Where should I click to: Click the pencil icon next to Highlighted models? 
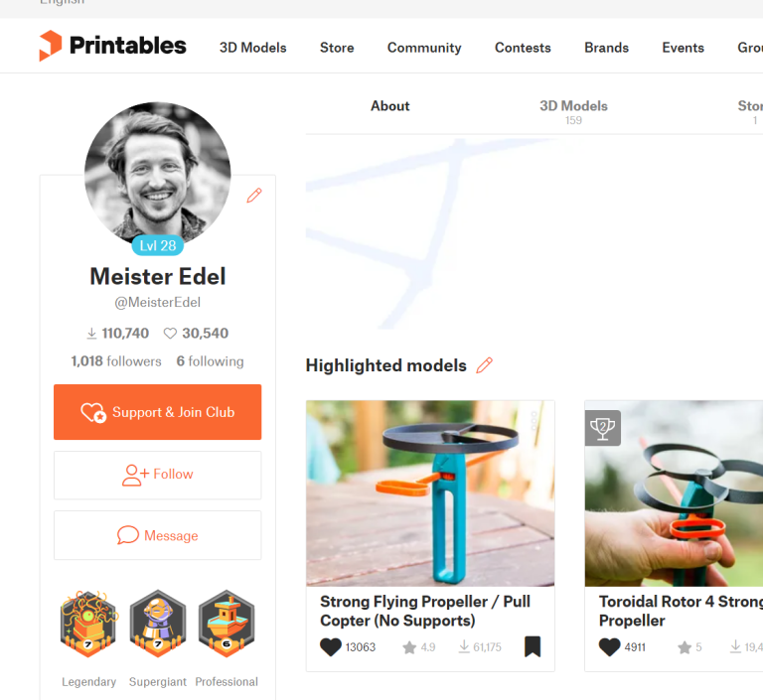(484, 365)
